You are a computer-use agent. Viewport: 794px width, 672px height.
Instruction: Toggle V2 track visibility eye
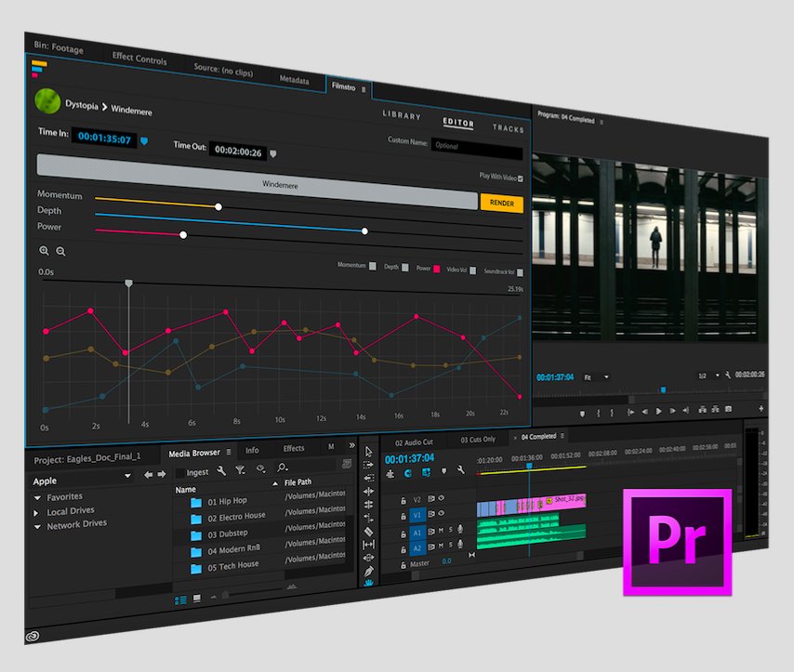441,498
